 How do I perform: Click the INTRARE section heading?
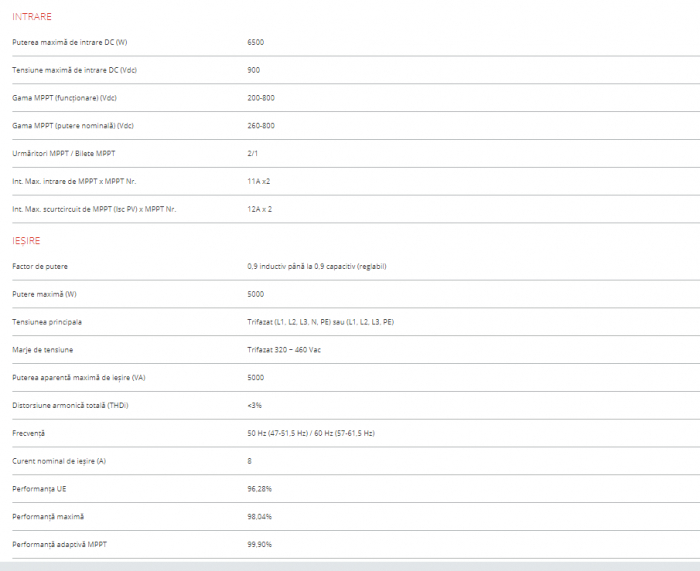(32, 17)
